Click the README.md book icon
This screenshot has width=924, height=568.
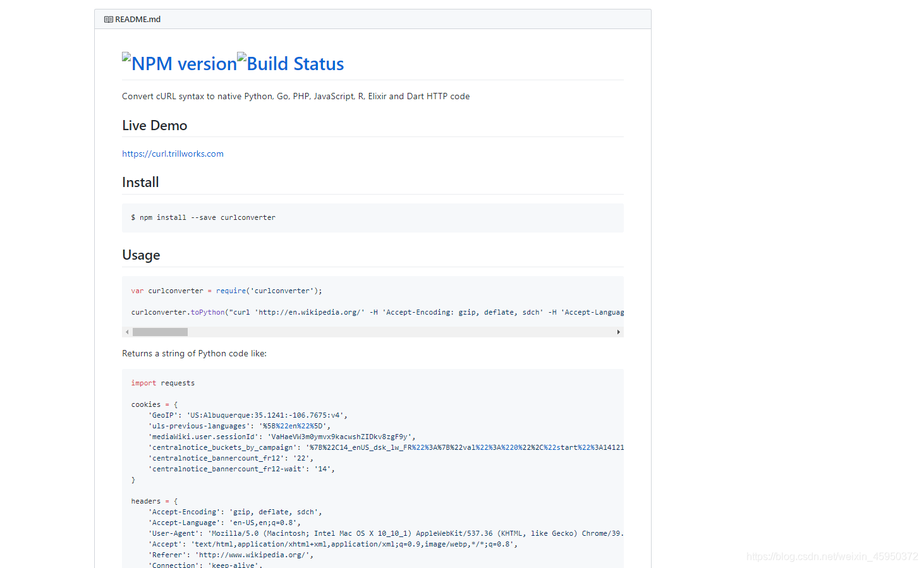(109, 20)
